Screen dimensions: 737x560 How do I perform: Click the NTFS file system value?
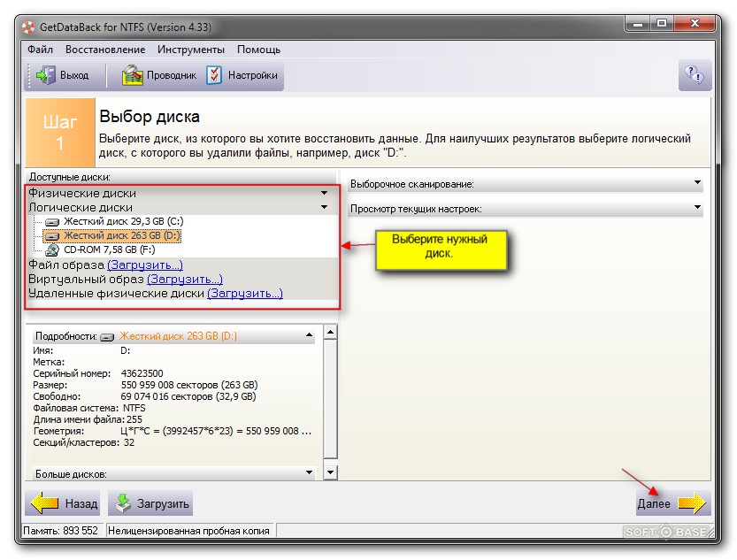click(134, 408)
